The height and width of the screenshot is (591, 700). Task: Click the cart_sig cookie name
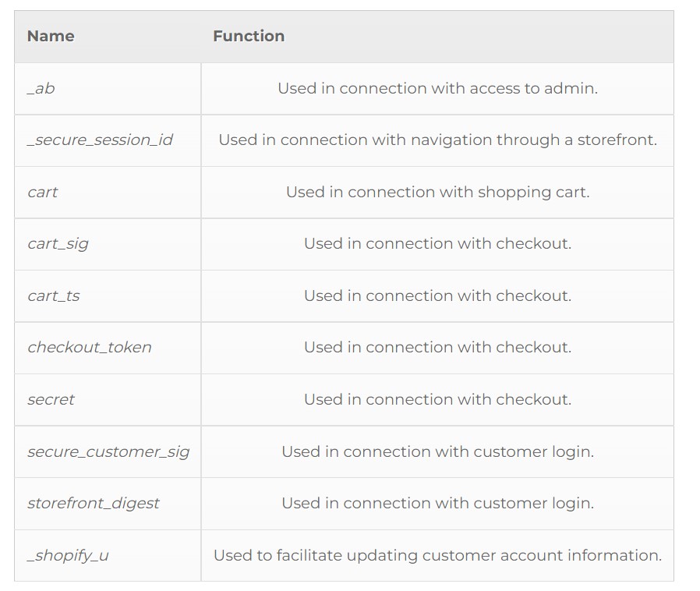click(x=58, y=244)
